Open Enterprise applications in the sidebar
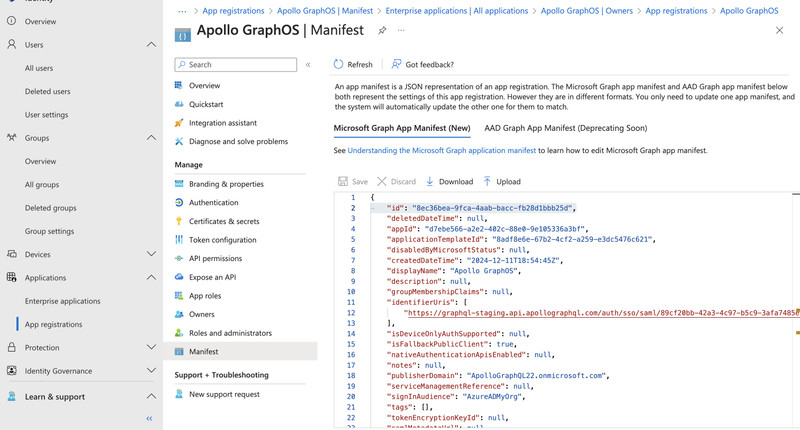Viewport: 800px width, 430px height. coord(63,301)
